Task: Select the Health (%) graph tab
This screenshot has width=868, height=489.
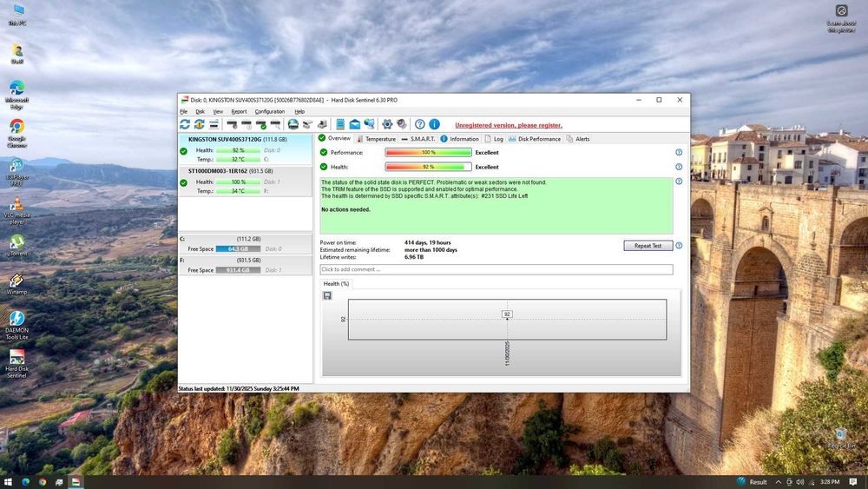Action: 336,283
